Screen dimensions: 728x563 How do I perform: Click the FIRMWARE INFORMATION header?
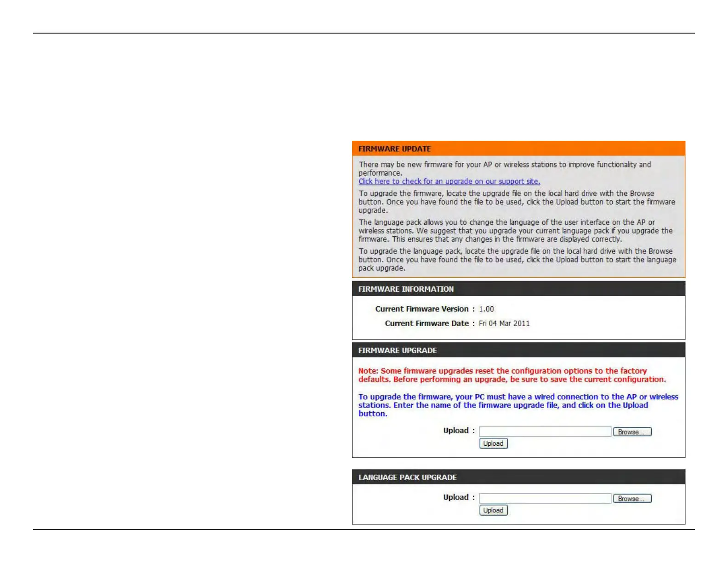pyautogui.click(x=518, y=289)
